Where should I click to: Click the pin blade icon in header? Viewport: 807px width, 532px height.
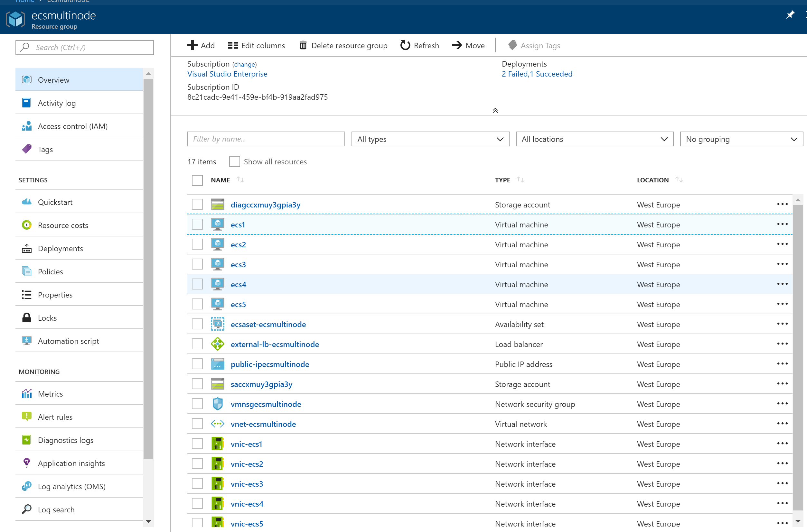(790, 14)
